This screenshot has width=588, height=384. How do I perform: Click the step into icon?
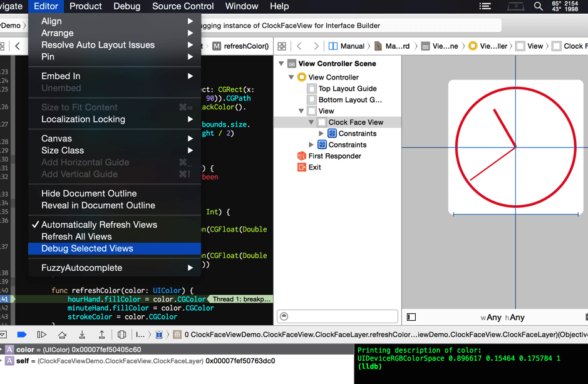tap(82, 335)
